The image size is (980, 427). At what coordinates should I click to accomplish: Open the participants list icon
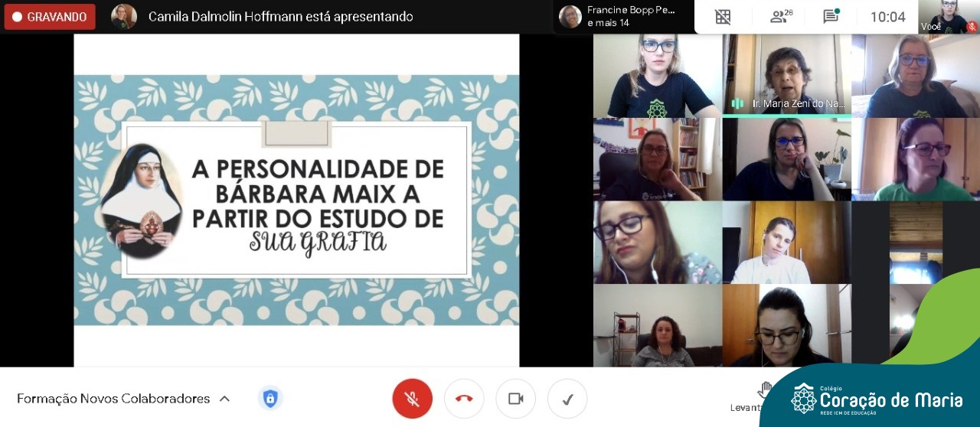point(781,17)
